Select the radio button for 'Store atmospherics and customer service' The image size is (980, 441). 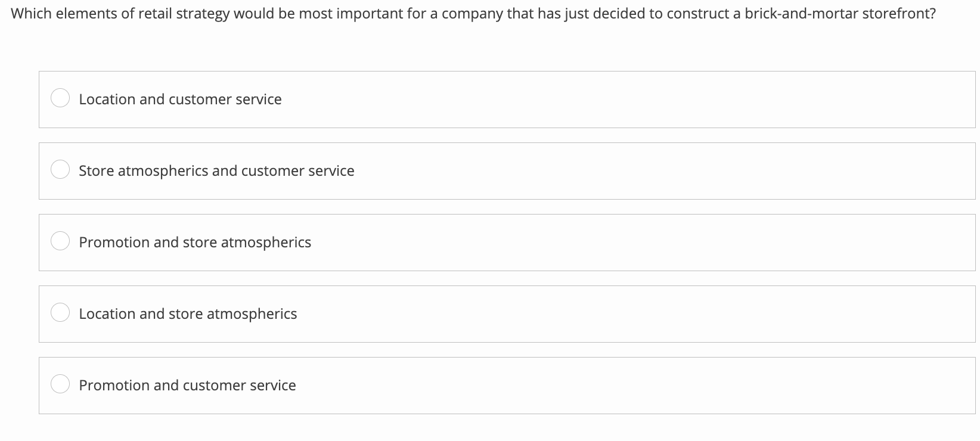[60, 169]
